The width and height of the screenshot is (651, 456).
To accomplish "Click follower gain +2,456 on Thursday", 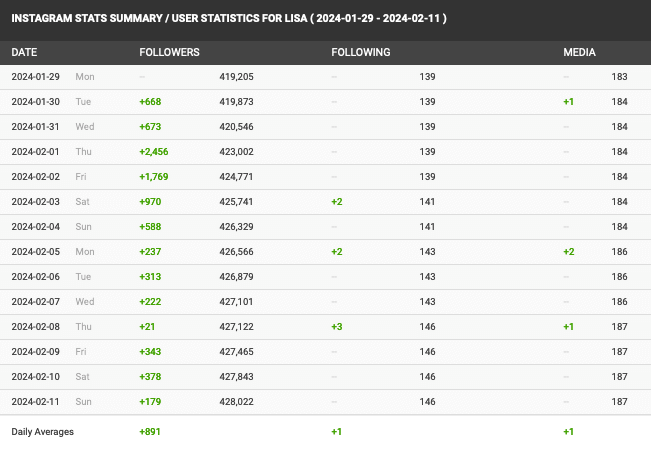I will (x=154, y=152).
